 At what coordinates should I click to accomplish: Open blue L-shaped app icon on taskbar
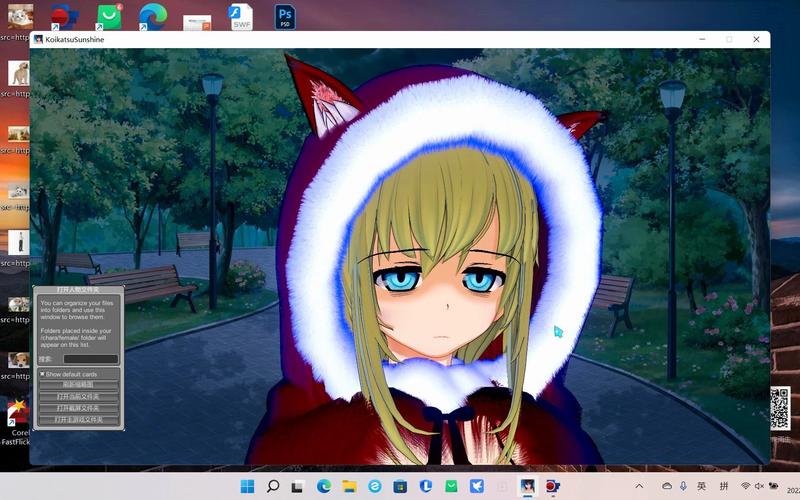point(426,486)
